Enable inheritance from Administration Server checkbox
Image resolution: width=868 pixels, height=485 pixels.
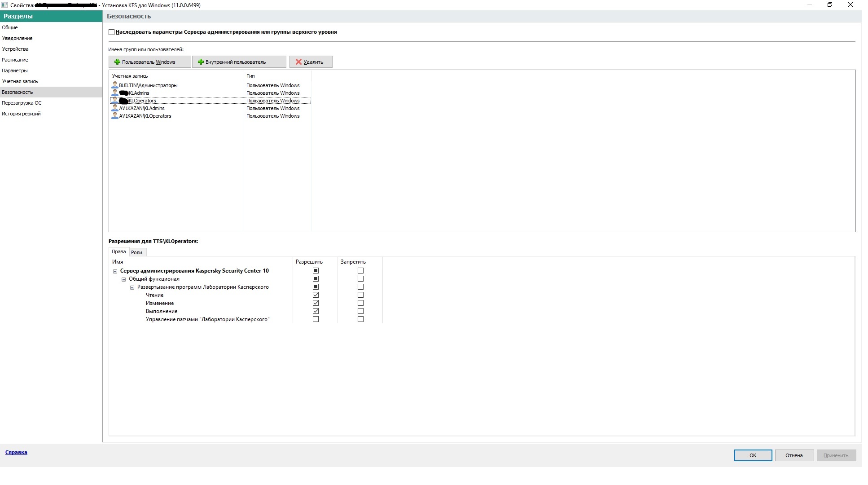(112, 32)
